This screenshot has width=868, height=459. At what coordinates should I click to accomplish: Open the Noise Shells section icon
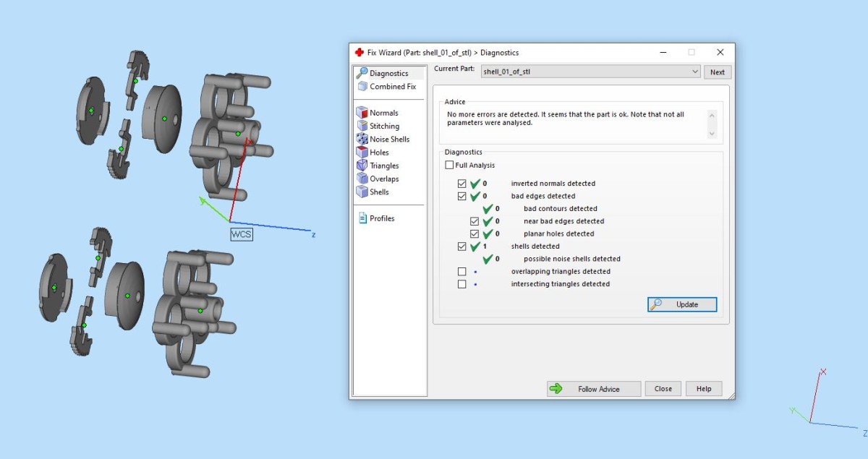[x=362, y=139]
